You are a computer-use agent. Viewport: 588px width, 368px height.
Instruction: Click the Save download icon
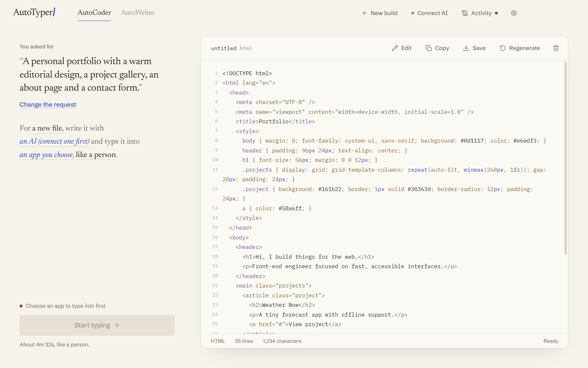[466, 48]
